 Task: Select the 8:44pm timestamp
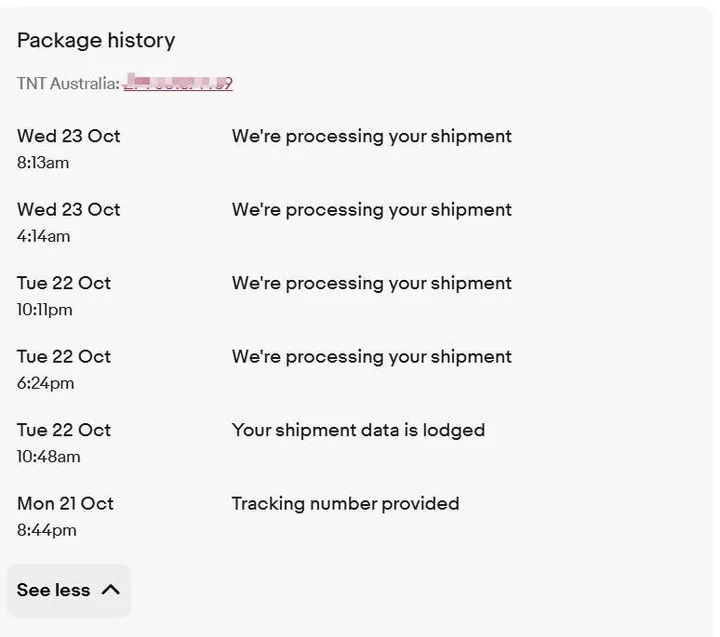coord(46,530)
